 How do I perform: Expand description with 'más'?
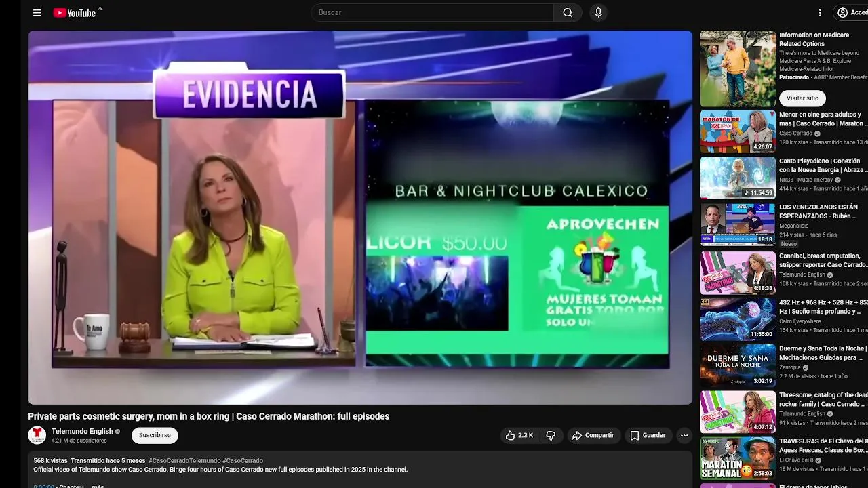pos(98,486)
